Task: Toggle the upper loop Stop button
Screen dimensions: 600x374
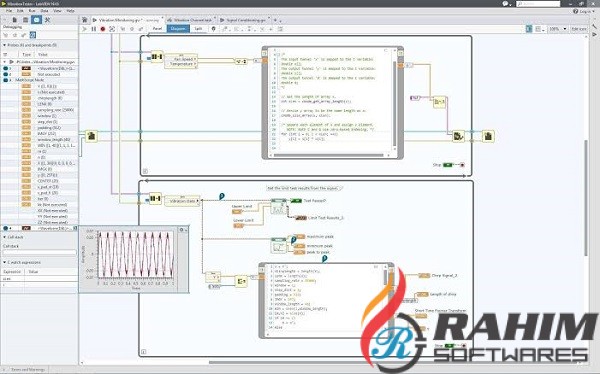Action: (448, 165)
